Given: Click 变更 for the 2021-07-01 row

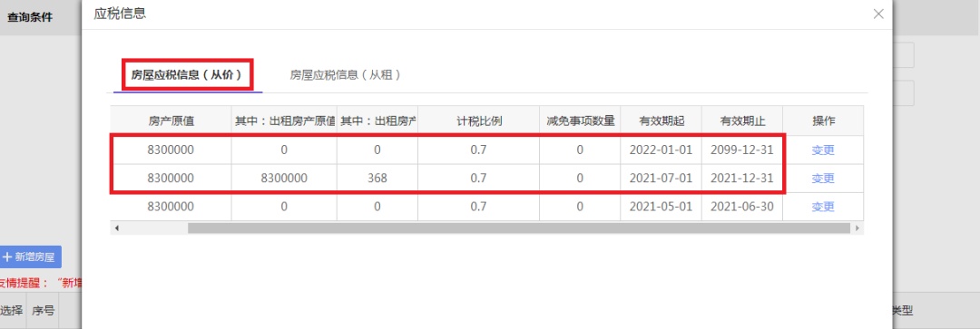Looking at the screenshot, I should click(x=822, y=178).
